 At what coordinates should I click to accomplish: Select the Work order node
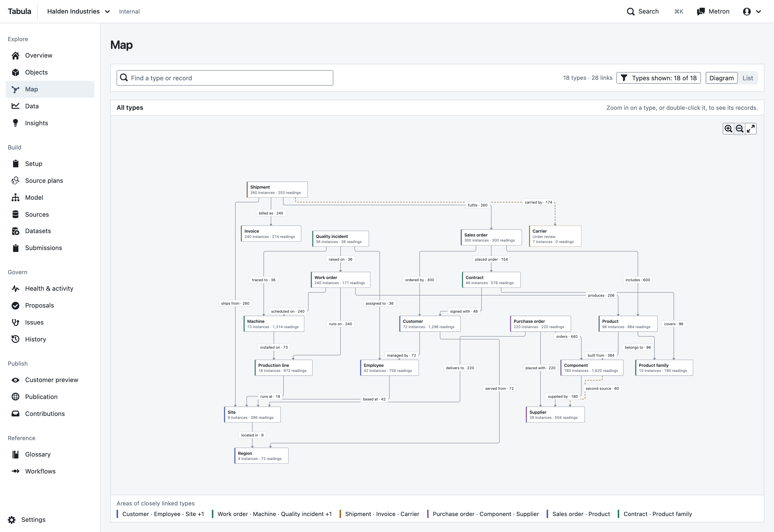coord(340,280)
